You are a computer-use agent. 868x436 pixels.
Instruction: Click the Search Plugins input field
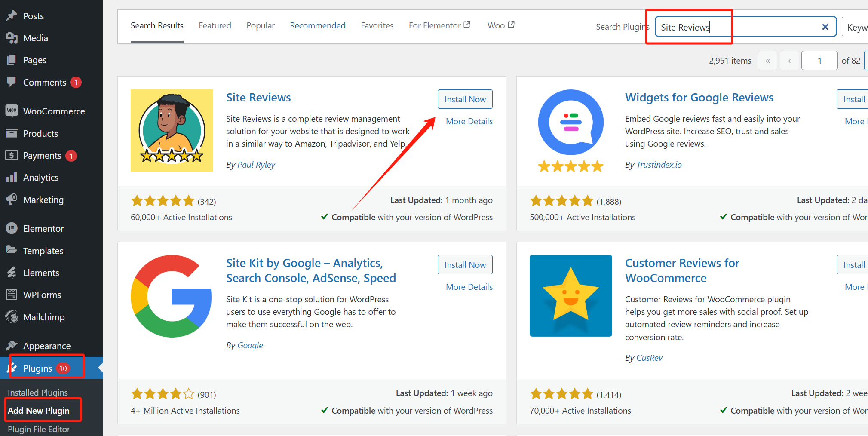(745, 27)
